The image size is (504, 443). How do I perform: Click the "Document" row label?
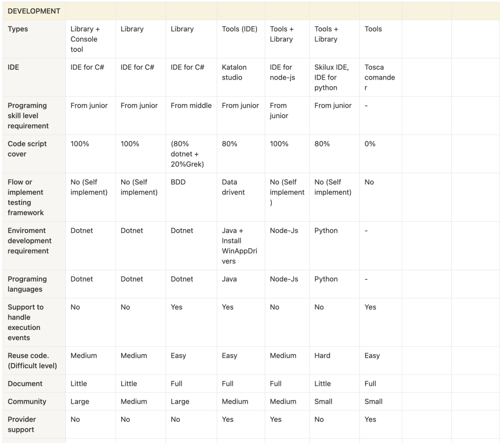(x=25, y=384)
